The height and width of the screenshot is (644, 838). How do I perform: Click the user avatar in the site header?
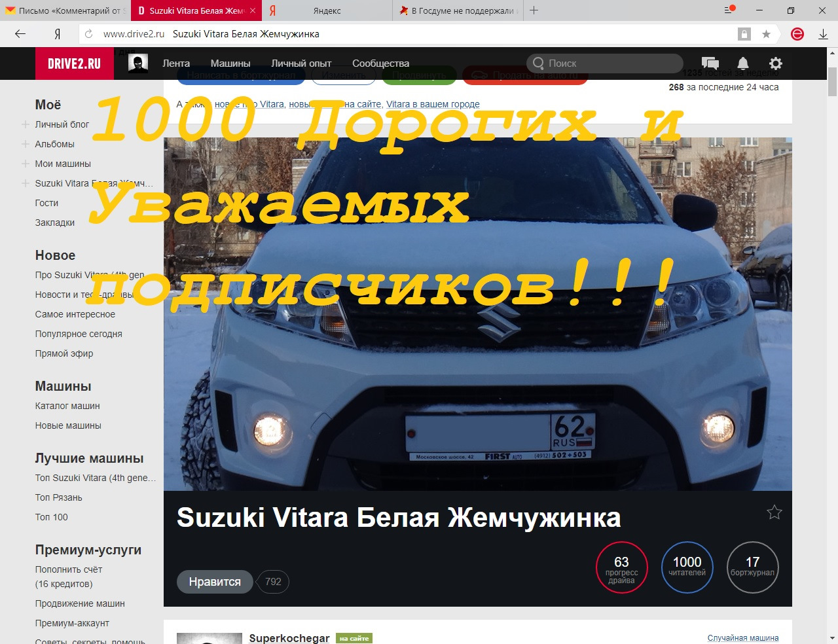click(138, 63)
